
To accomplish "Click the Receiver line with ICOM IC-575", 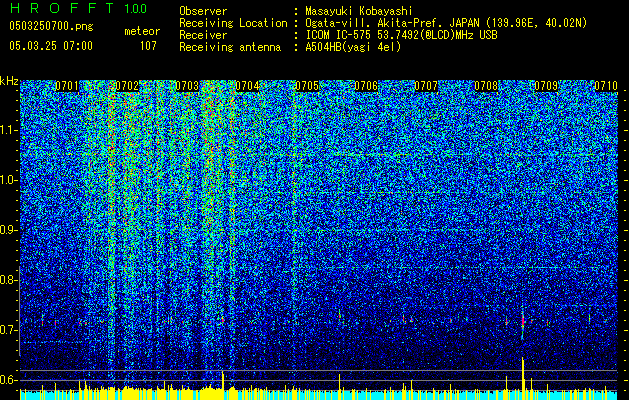I will pos(338,35).
